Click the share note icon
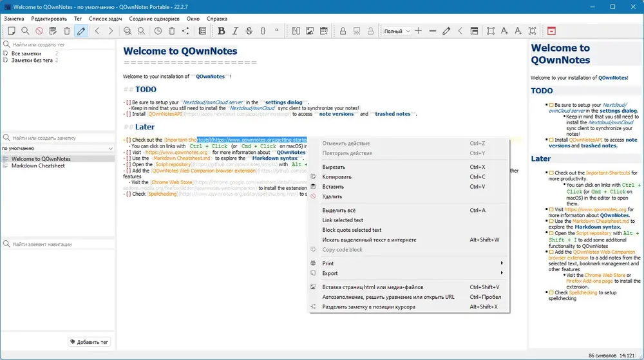The width and height of the screenshot is (644, 360). (185, 31)
